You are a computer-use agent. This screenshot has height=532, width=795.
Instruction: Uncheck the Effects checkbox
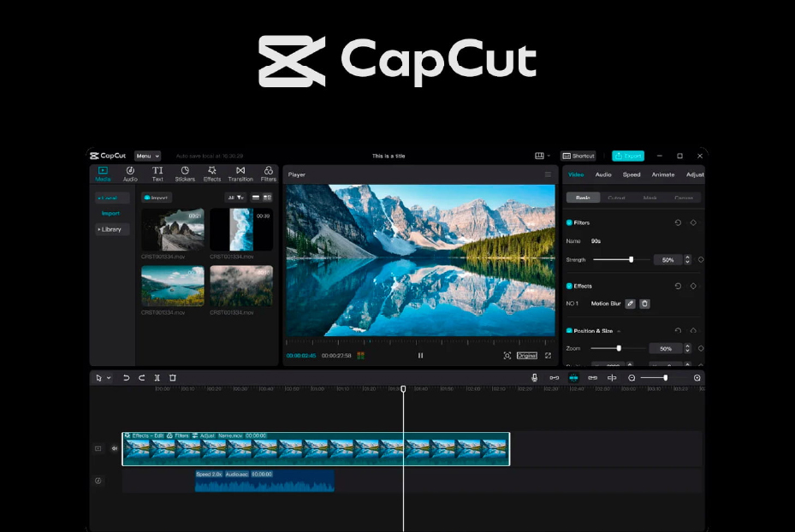[569, 287]
